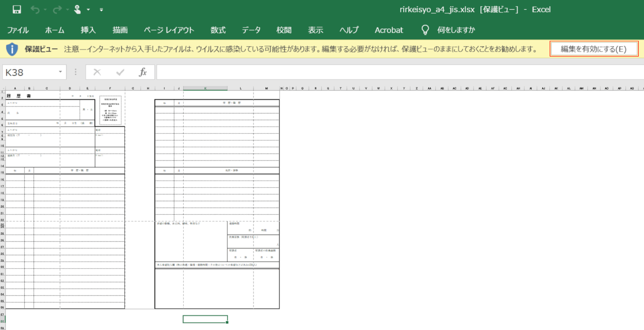Click the formula bar cancel X icon

point(97,72)
